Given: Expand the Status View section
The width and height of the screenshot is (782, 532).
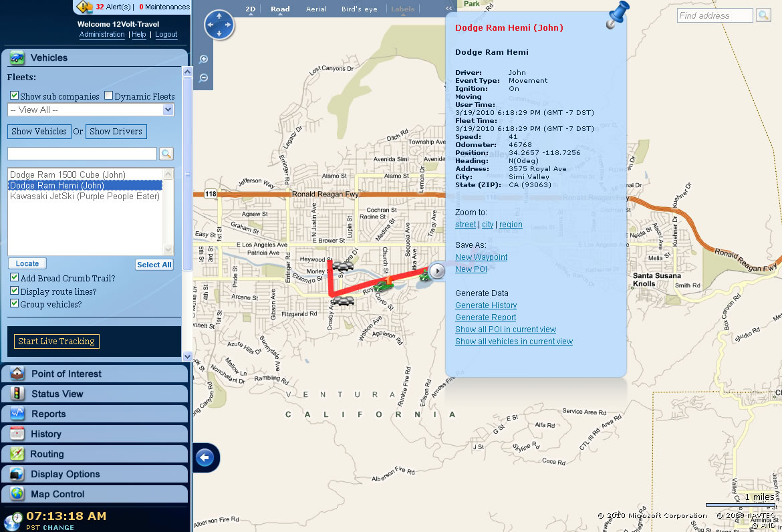Looking at the screenshot, I should (x=94, y=394).
